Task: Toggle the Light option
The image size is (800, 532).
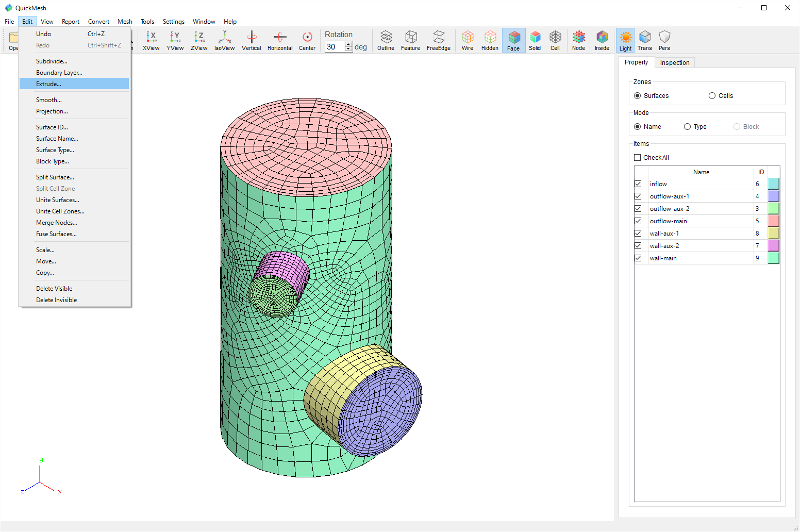Action: (x=625, y=40)
